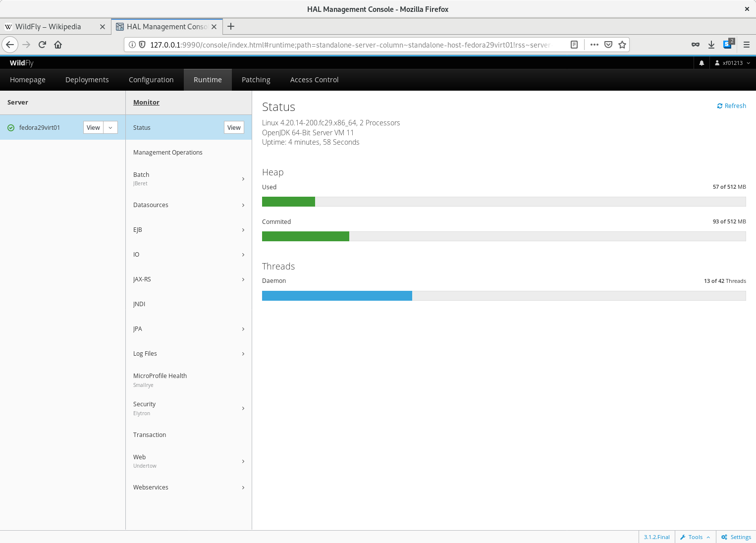Open a new browser tab with plus icon
The width and height of the screenshot is (756, 543).
pyautogui.click(x=231, y=27)
